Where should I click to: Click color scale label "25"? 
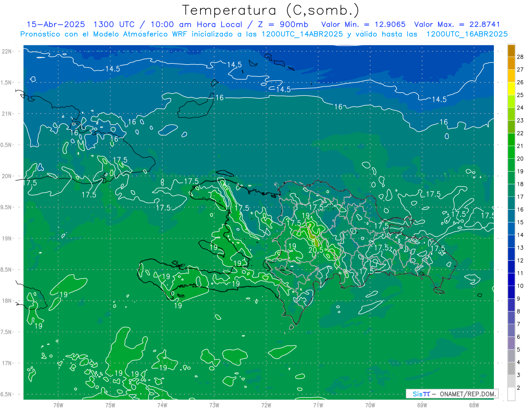(x=520, y=95)
